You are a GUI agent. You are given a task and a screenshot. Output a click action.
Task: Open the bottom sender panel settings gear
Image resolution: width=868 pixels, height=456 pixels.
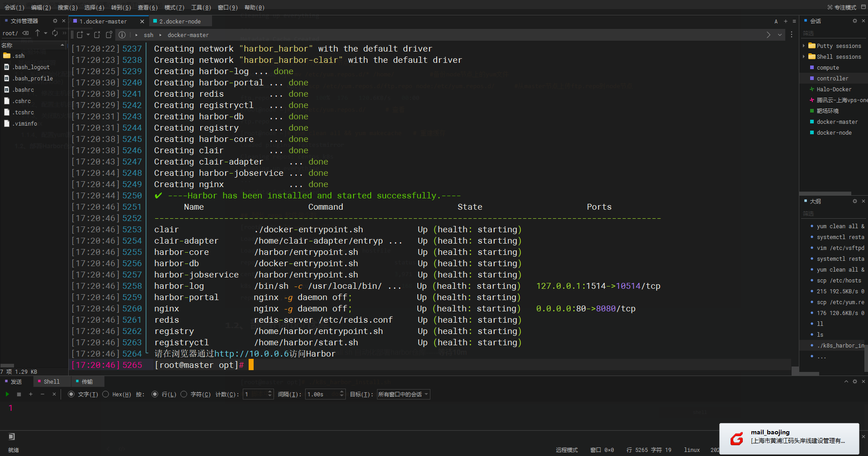(x=854, y=381)
